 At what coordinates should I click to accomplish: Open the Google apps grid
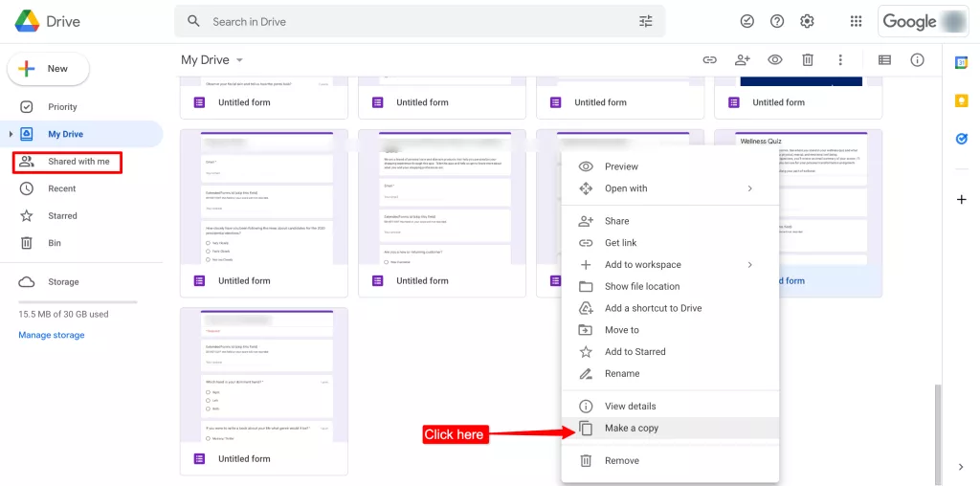click(857, 21)
